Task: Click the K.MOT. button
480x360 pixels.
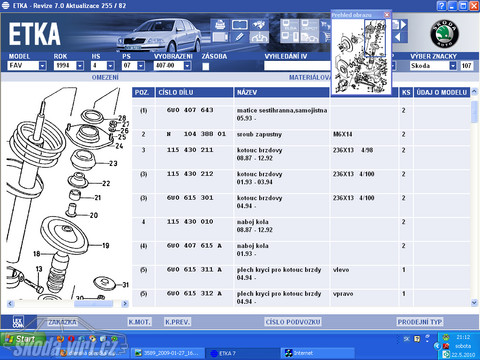Action: [140, 322]
